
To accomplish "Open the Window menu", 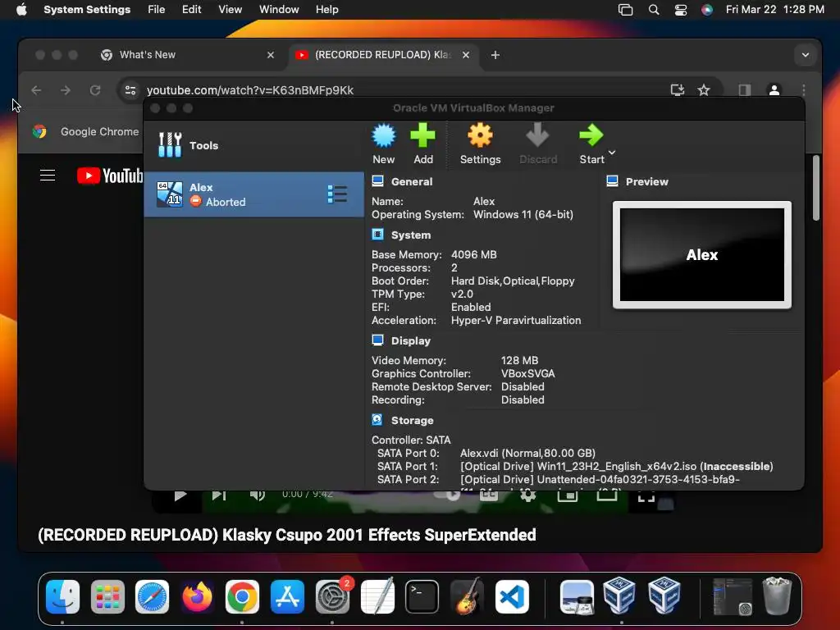I will tap(279, 10).
